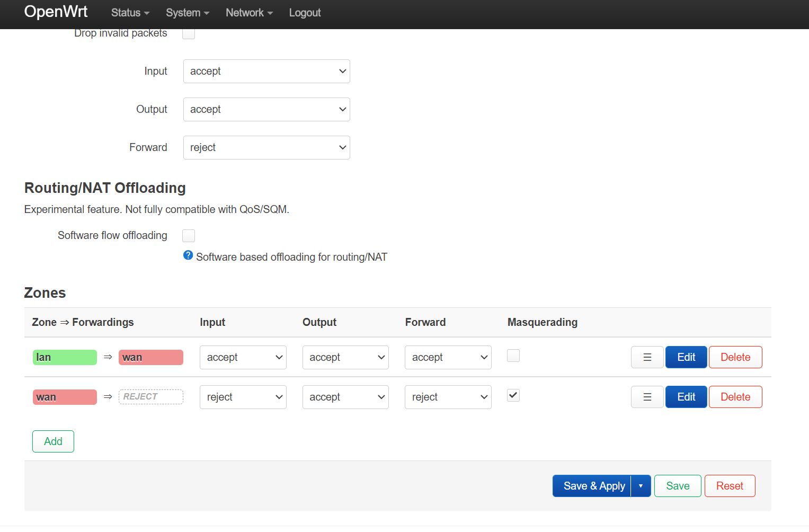Click the Save & Apply button
The width and height of the screenshot is (809, 532).
click(592, 486)
